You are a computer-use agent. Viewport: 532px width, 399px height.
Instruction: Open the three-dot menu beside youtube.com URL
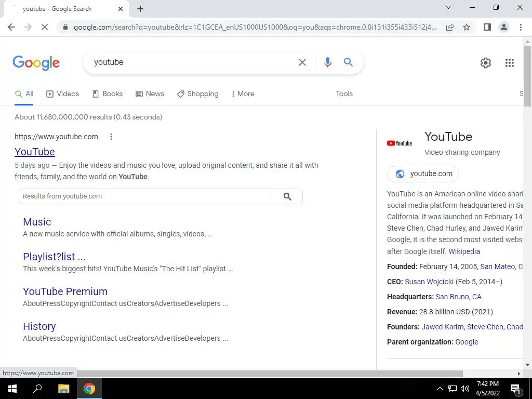pyautogui.click(x=111, y=137)
